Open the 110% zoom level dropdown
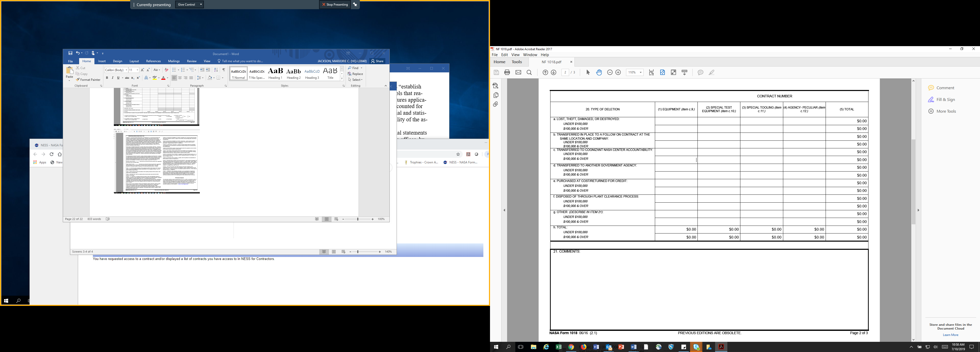This screenshot has height=352, width=980. 641,73
